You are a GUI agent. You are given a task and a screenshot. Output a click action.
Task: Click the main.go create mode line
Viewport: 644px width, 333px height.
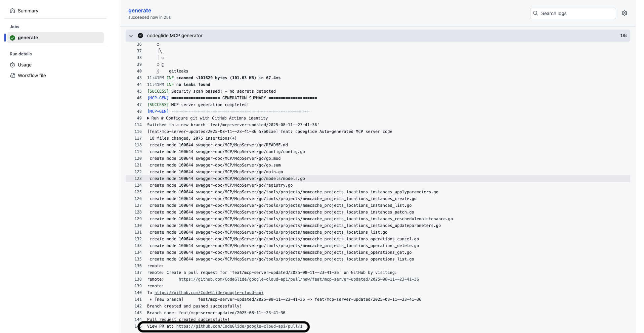pos(216,172)
